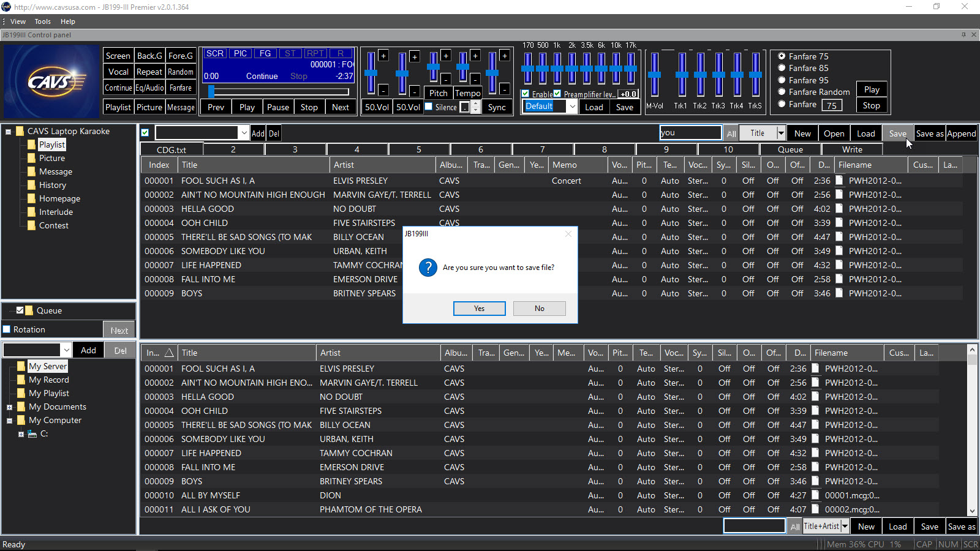Switch to the Queue tab
The image size is (980, 551).
click(x=790, y=149)
